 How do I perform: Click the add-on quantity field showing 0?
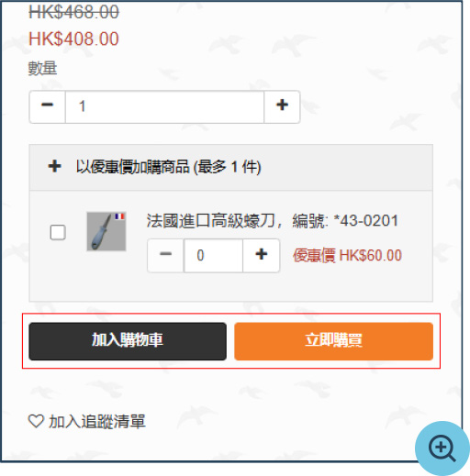pyautogui.click(x=213, y=255)
